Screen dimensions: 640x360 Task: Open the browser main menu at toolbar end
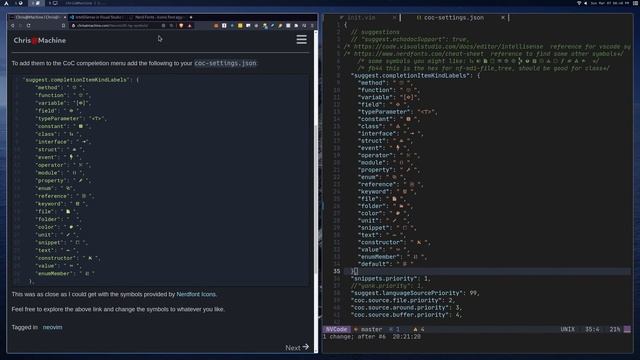pyautogui.click(x=312, y=25)
